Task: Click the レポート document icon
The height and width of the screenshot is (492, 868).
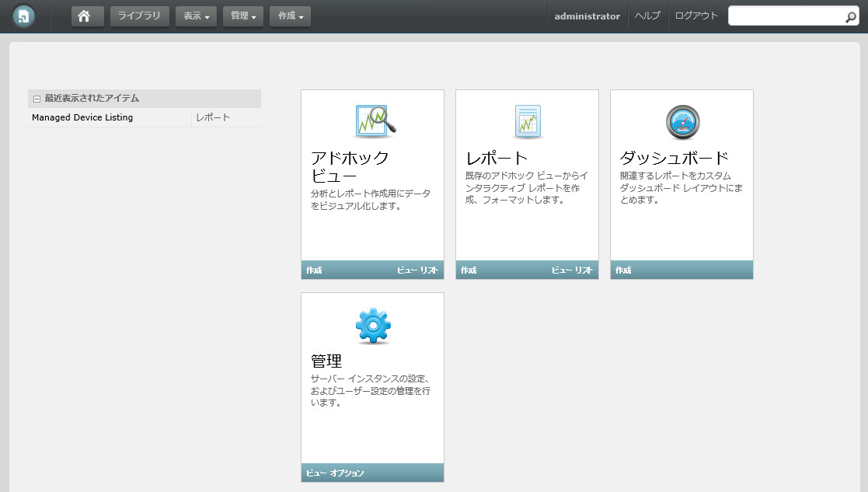Action: pyautogui.click(x=528, y=121)
